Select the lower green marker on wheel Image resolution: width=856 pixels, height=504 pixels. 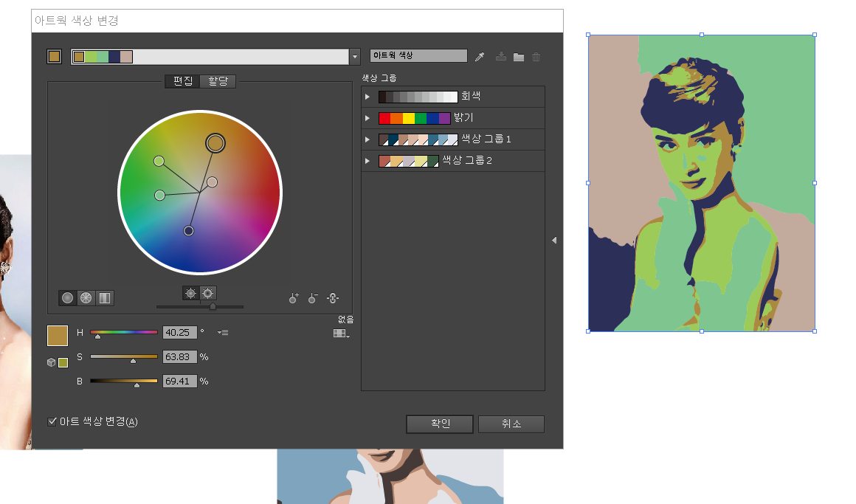[x=160, y=196]
